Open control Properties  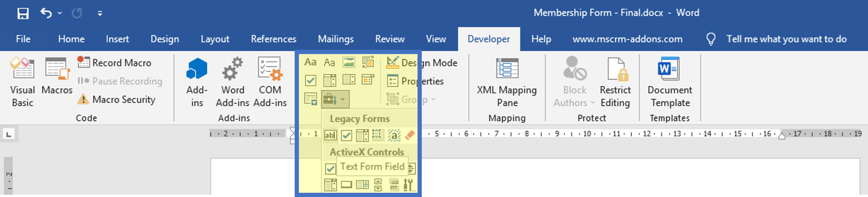415,81
